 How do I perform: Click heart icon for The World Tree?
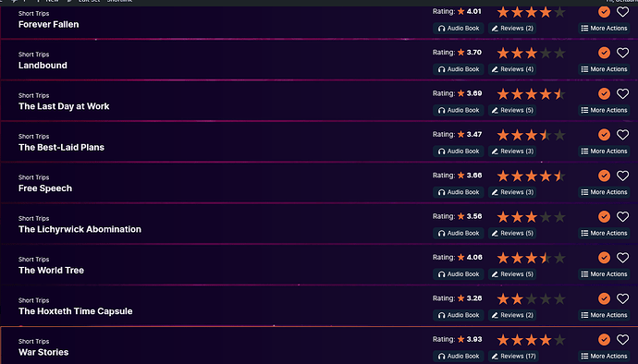tap(622, 258)
